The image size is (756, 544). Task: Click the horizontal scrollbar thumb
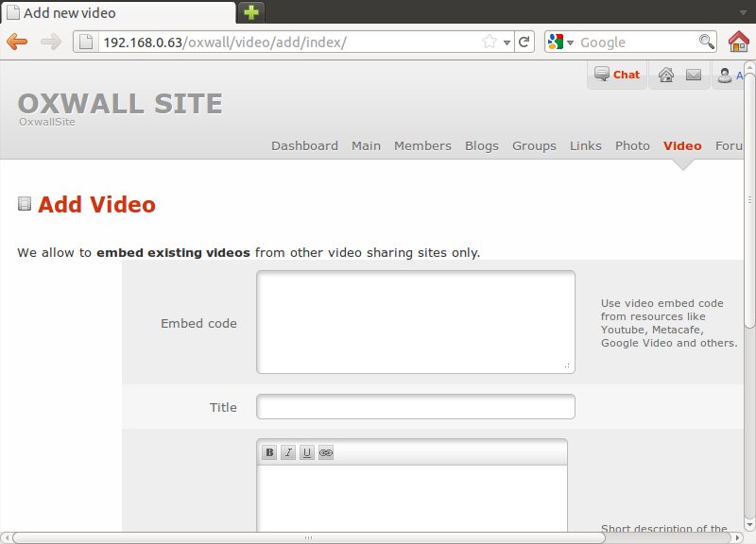pyautogui.click(x=309, y=537)
